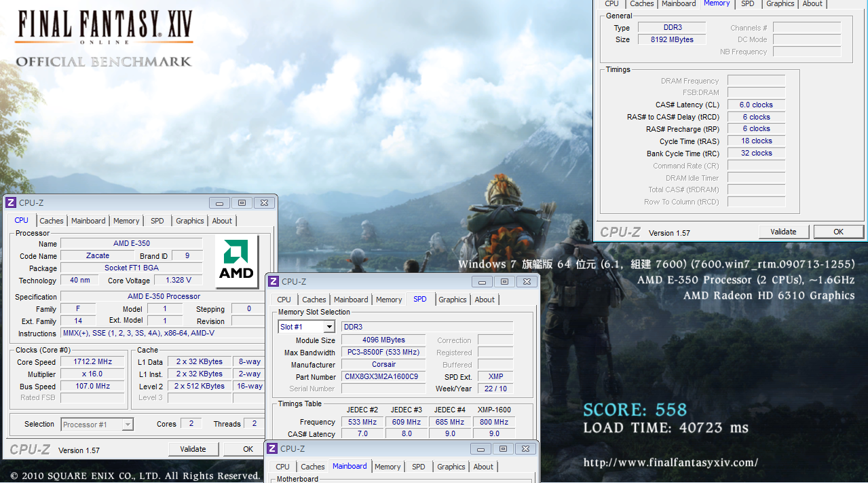This screenshot has width=868, height=483.
Task: Select the Part Number 'CMX8GX3M2A1600C9'
Action: click(x=383, y=377)
